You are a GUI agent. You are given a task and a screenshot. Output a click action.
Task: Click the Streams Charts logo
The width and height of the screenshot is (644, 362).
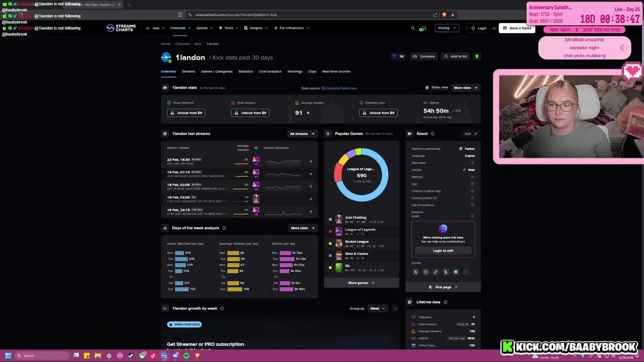tap(121, 28)
